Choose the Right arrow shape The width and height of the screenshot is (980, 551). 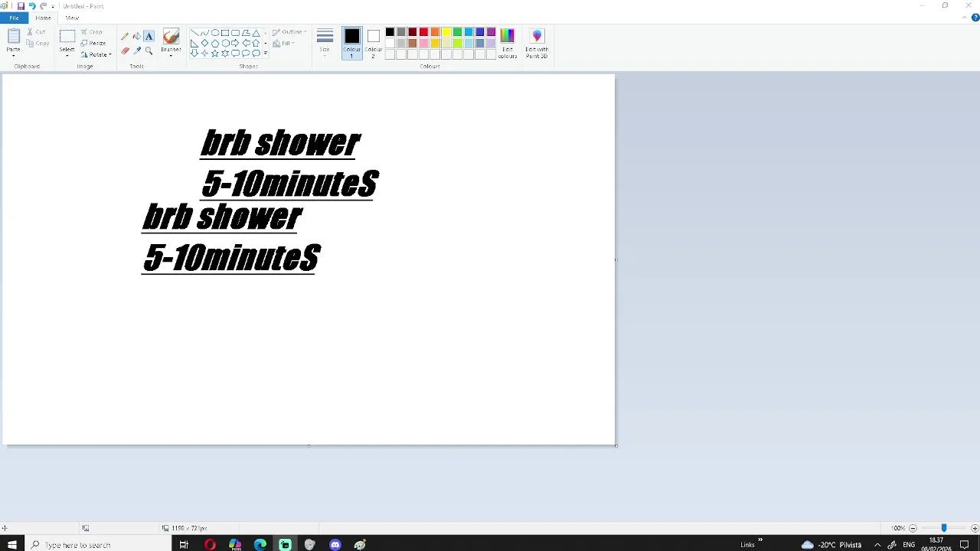[x=235, y=43]
